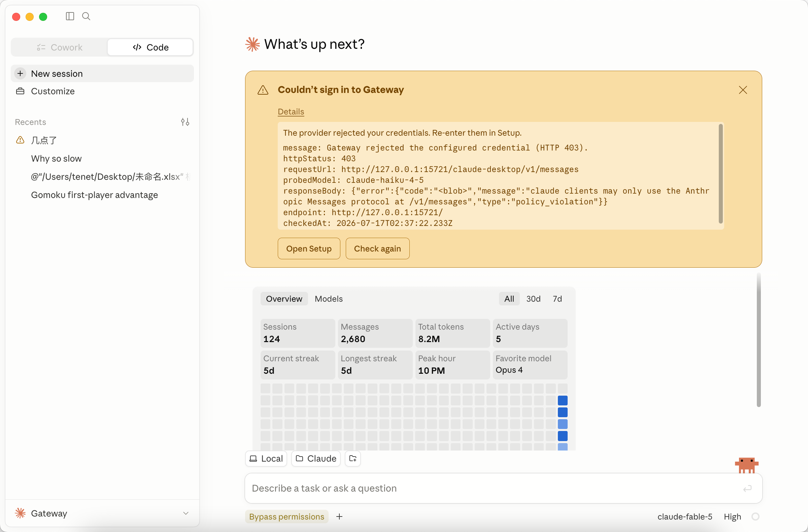The height and width of the screenshot is (532, 808).
Task: Toggle the Bypass permissions mode
Action: click(287, 517)
